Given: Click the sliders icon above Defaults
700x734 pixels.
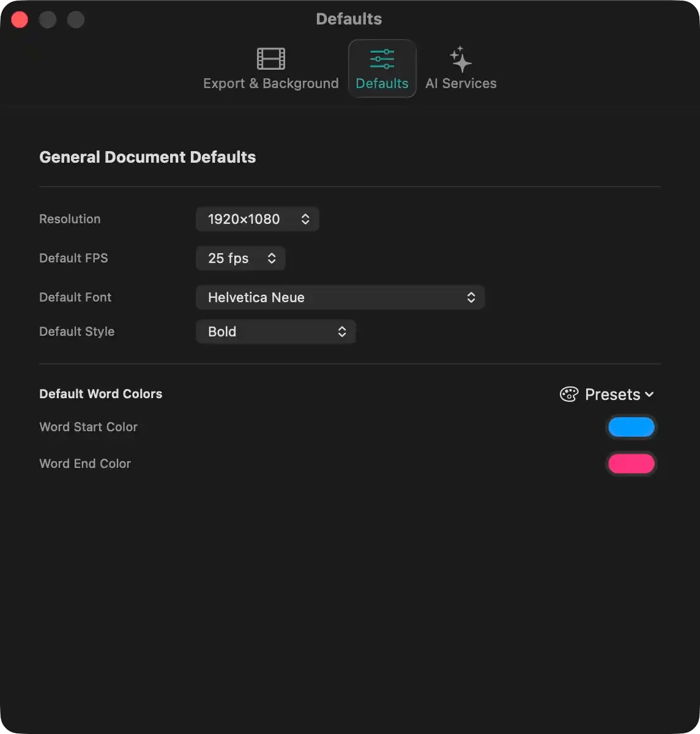Looking at the screenshot, I should (x=382, y=59).
